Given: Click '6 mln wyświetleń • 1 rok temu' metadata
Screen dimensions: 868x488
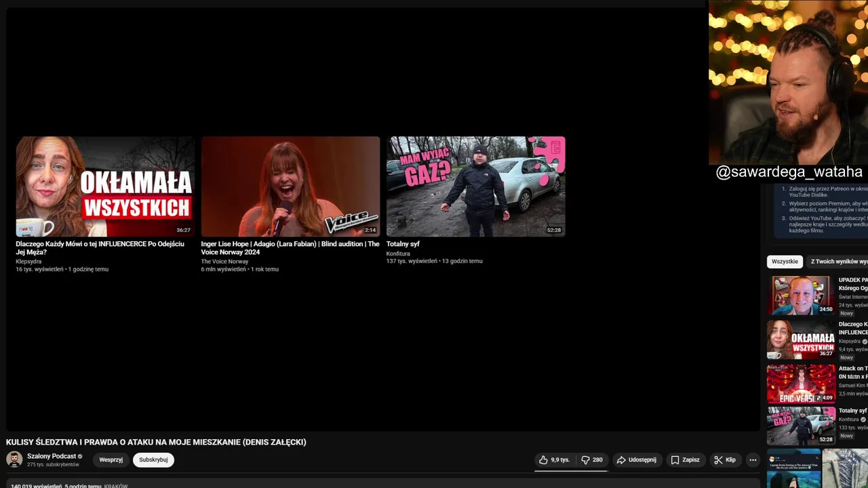Looking at the screenshot, I should (x=239, y=269).
